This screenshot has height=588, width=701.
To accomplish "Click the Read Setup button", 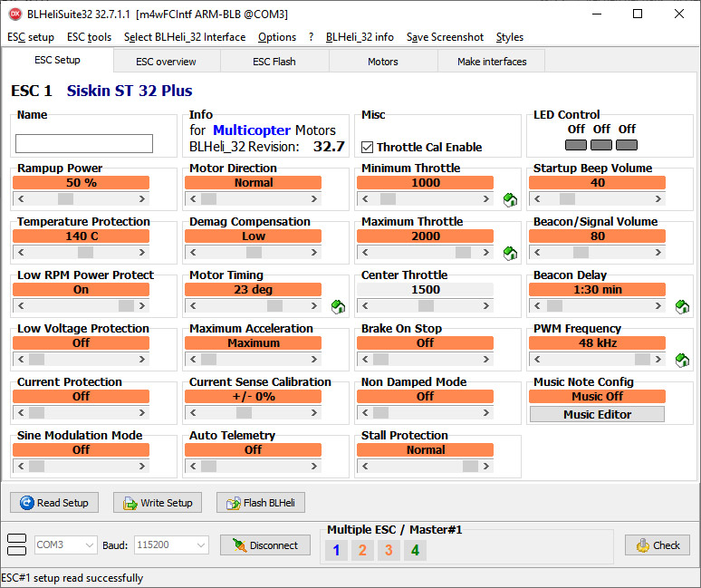I will pyautogui.click(x=54, y=503).
